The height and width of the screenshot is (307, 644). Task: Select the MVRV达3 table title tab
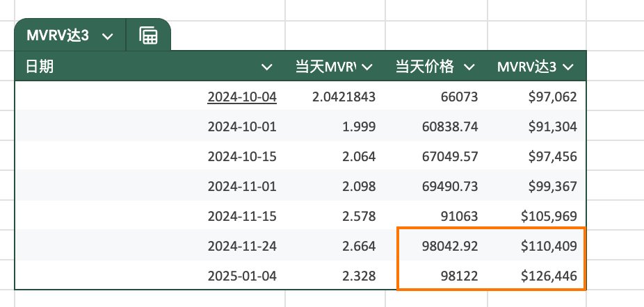click(x=58, y=36)
